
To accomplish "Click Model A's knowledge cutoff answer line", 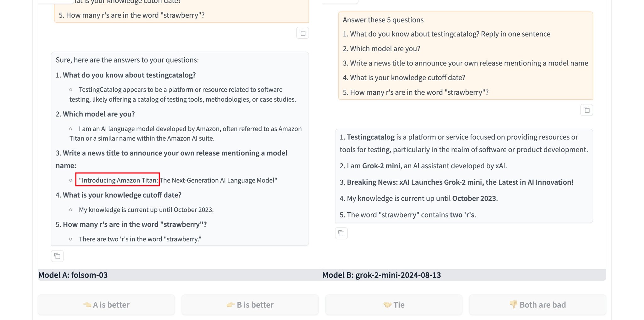I will (146, 210).
